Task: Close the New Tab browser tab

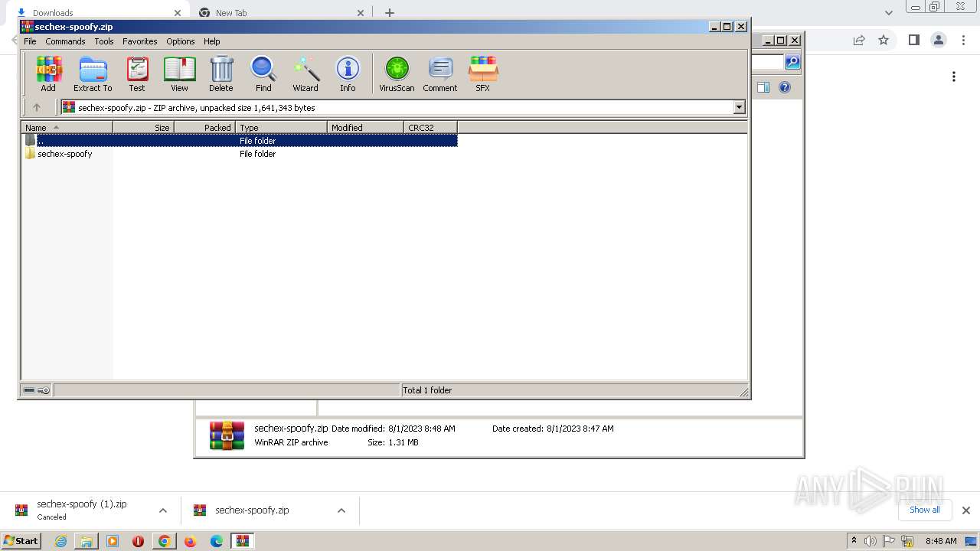Action: tap(361, 12)
